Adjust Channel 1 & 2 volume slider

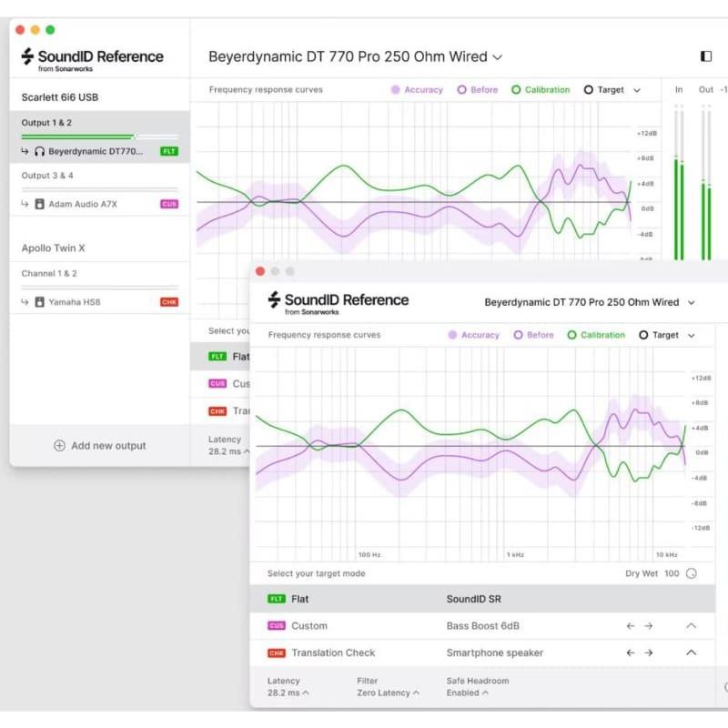[x=99, y=288]
